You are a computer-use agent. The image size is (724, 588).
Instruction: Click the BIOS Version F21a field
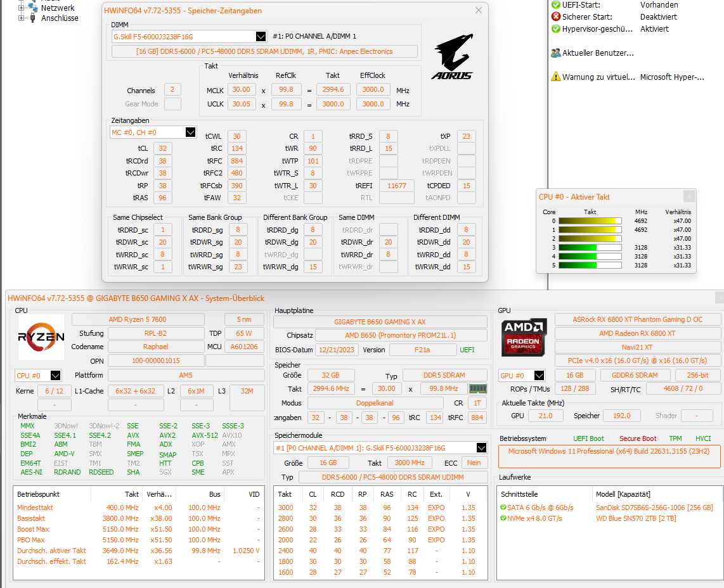pyautogui.click(x=422, y=350)
